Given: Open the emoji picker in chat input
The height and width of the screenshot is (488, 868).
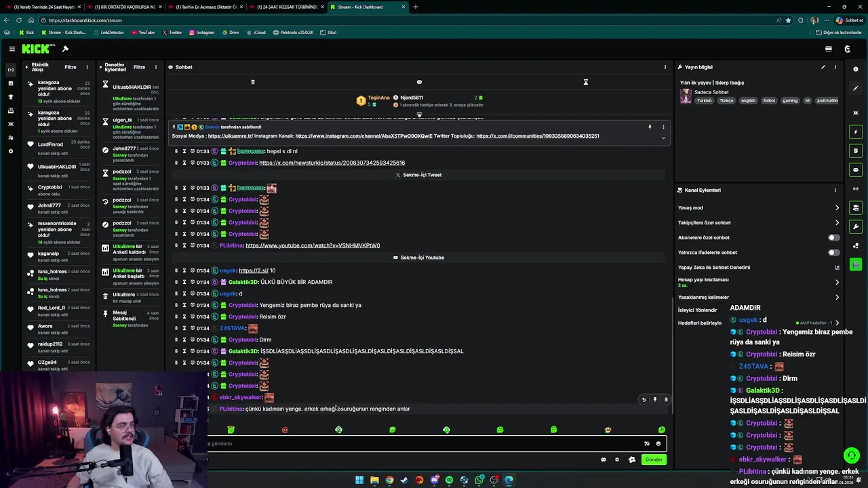Looking at the screenshot, I should [658, 444].
